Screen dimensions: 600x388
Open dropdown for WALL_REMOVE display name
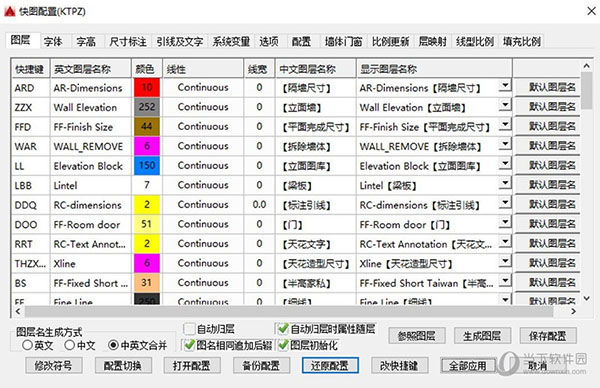tap(505, 144)
